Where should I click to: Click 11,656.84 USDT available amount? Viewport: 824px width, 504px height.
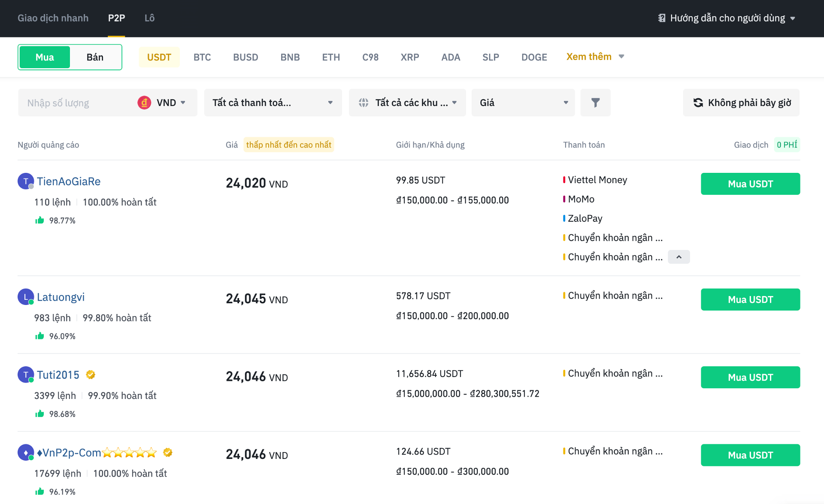[430, 373]
